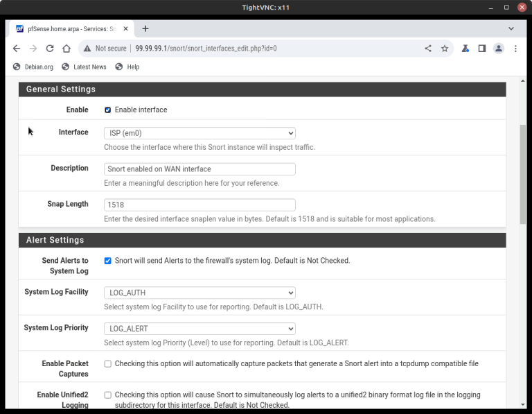
Task: Expand the System Log Priority dropdown
Action: coord(199,329)
